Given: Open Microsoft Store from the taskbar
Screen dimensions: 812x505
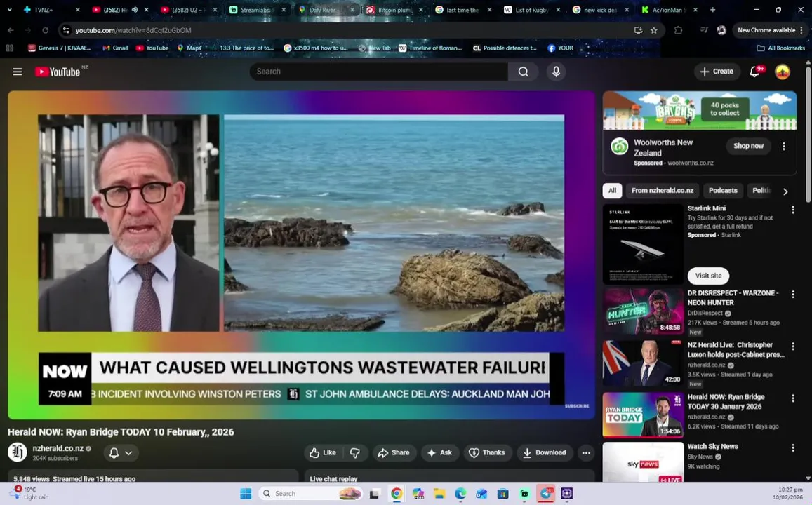Looking at the screenshot, I should 502,494.
